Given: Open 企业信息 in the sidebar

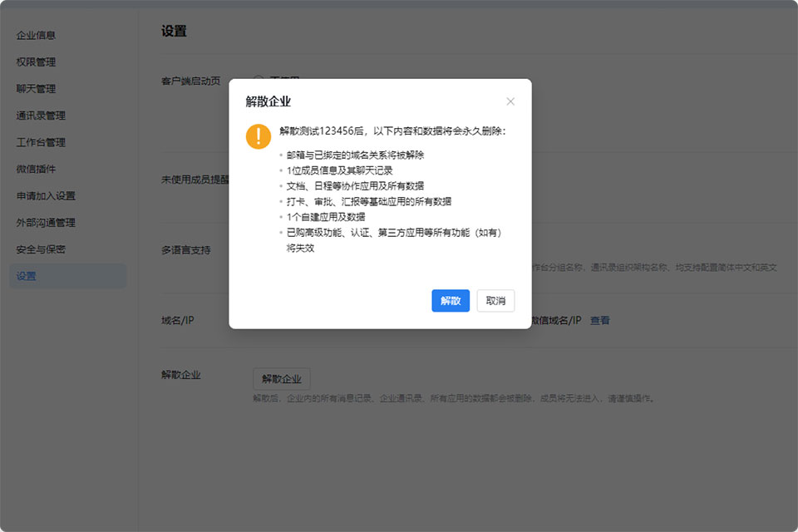Looking at the screenshot, I should [x=37, y=35].
